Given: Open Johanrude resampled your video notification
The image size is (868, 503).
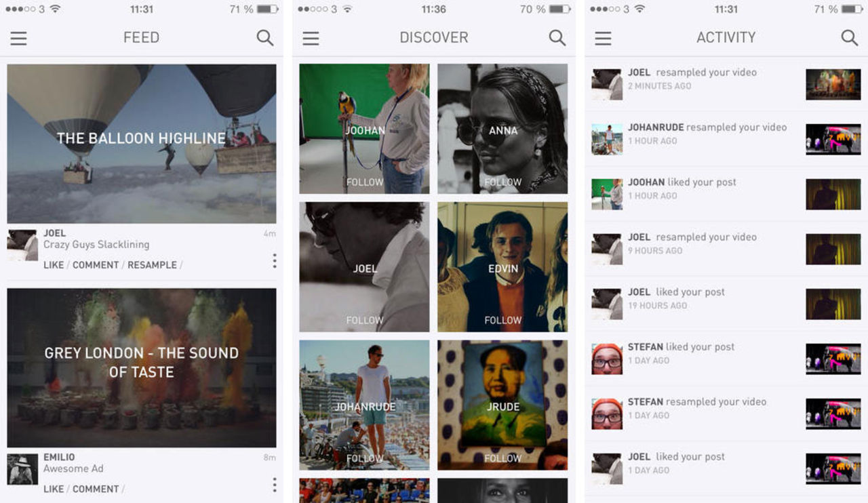Looking at the screenshot, I should [x=707, y=134].
